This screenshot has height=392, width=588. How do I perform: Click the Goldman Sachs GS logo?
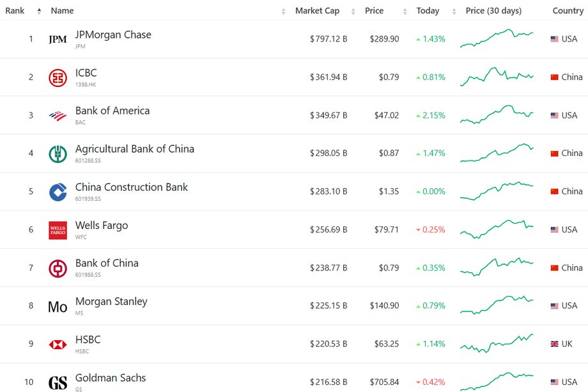(x=58, y=382)
